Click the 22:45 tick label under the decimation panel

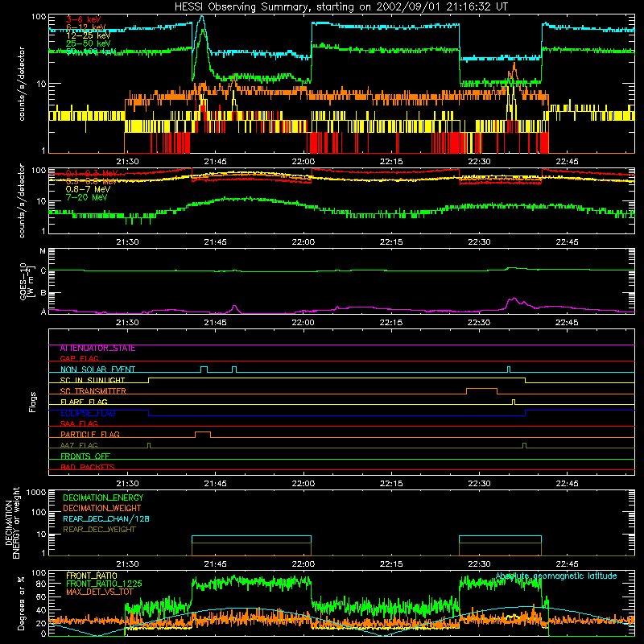(x=567, y=564)
